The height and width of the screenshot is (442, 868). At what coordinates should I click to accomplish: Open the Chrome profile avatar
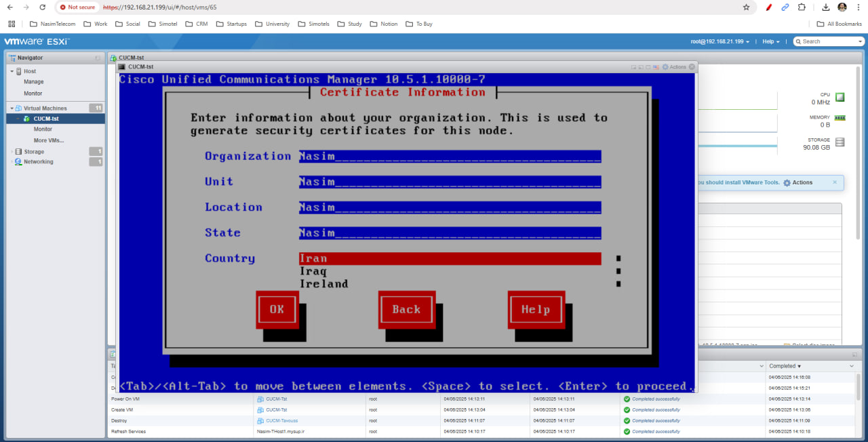[842, 7]
